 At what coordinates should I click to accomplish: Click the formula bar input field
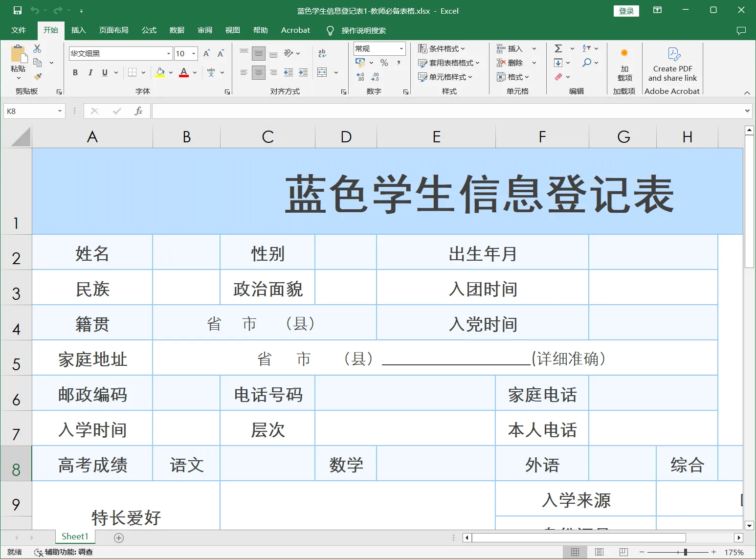(448, 111)
